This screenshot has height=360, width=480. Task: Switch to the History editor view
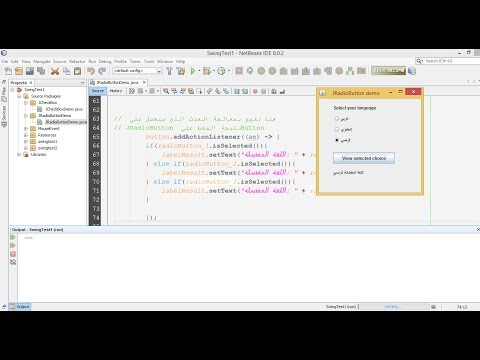(x=116, y=91)
